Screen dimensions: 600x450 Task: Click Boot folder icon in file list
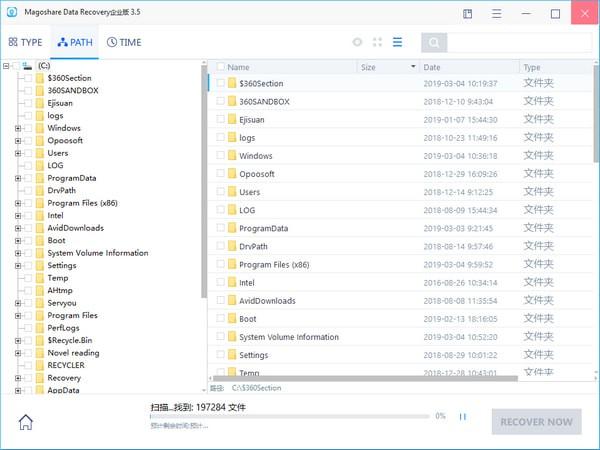[x=232, y=318]
